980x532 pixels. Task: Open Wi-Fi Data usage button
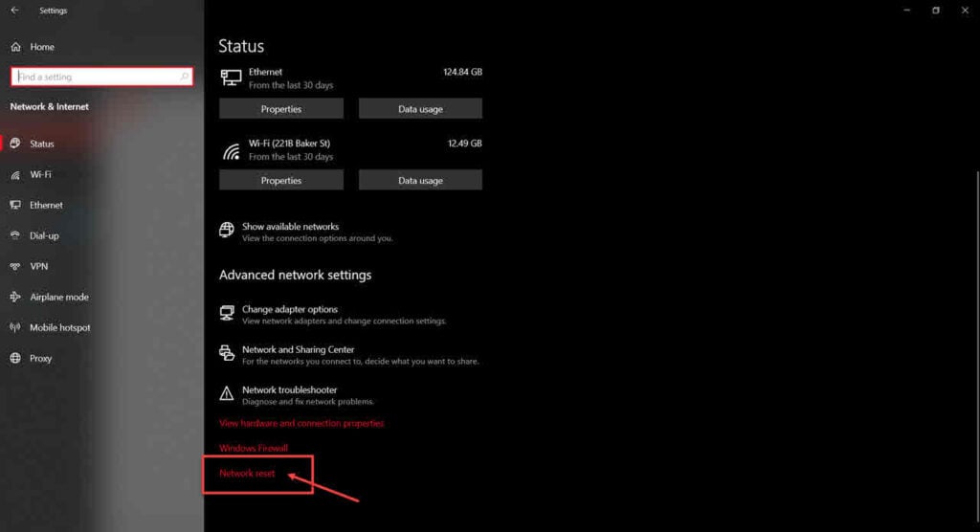(420, 180)
